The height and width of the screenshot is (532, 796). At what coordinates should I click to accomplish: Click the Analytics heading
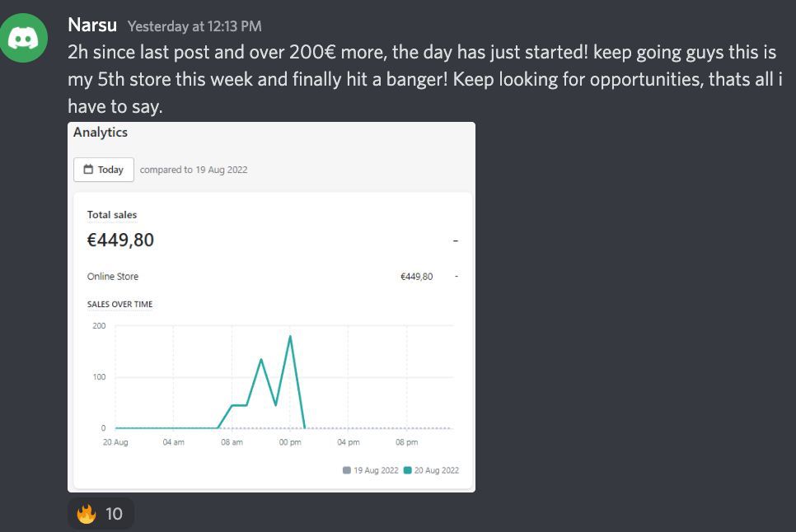coord(101,133)
